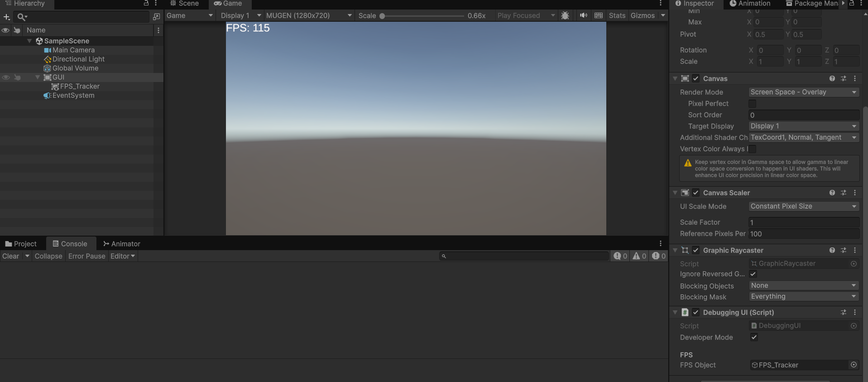Viewport: 868px width, 382px height.
Task: Mute audio with the speaker icon
Action: click(x=584, y=15)
